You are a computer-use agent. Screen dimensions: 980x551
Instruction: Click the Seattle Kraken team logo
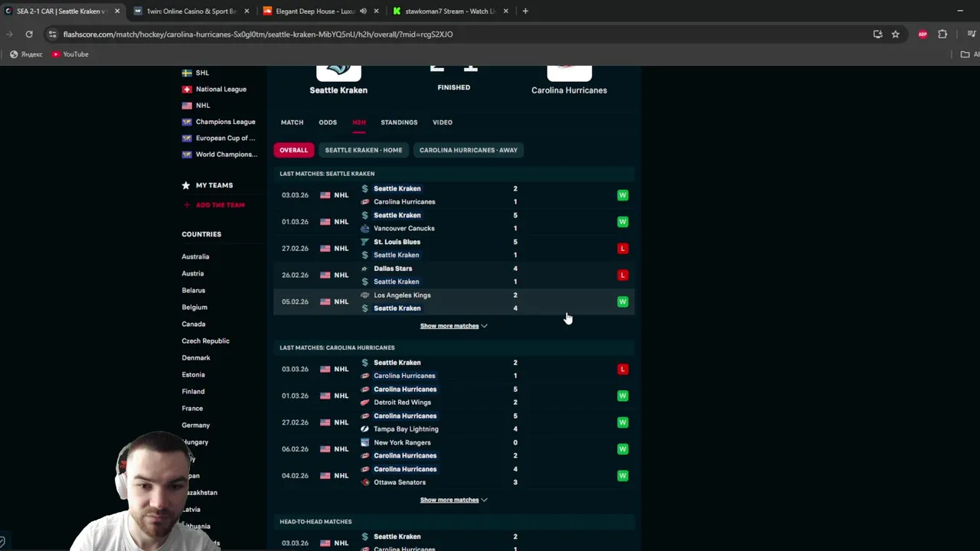[338, 72]
